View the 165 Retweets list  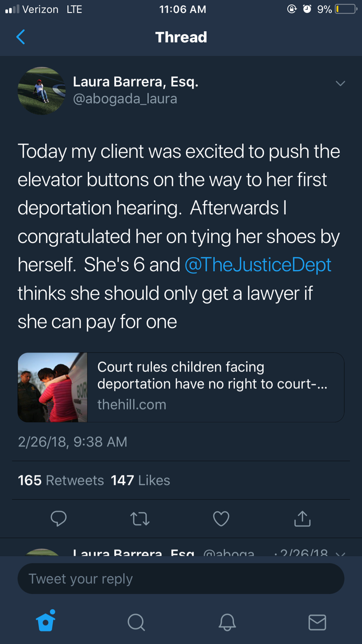[x=60, y=480]
